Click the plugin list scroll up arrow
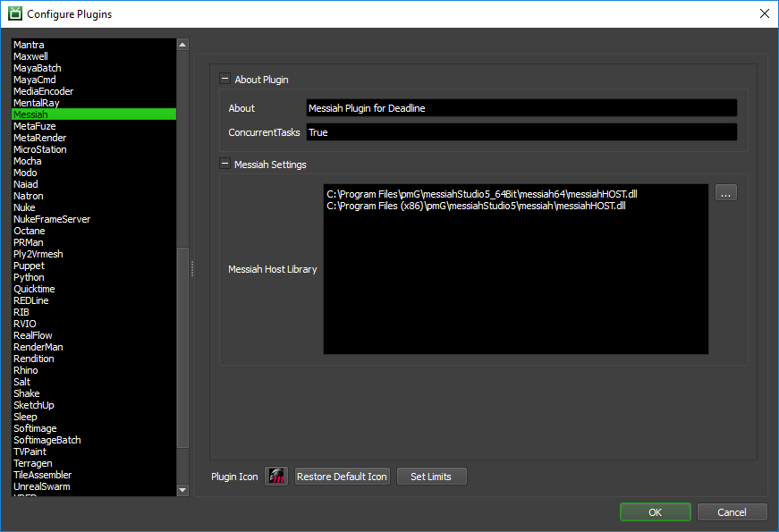This screenshot has width=779, height=532. coord(182,45)
